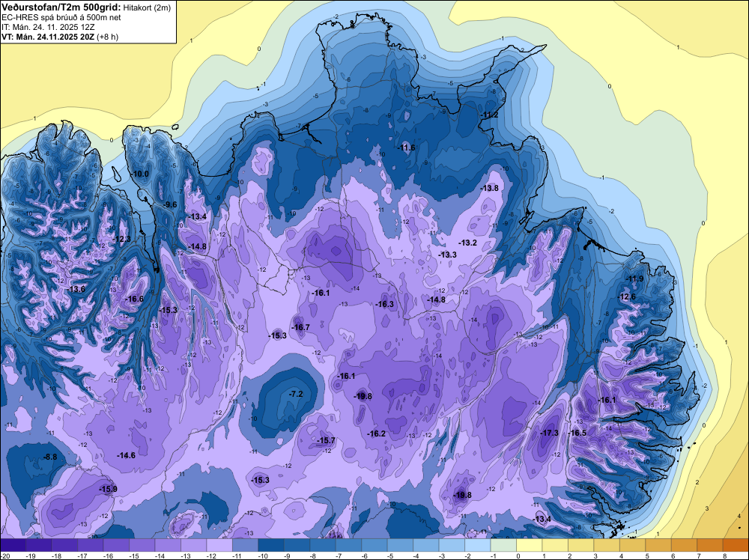The image size is (749, 560).
Task: Click the initial time IT: Mán. 24. 11. 2025 12Z
Action: 48,27
